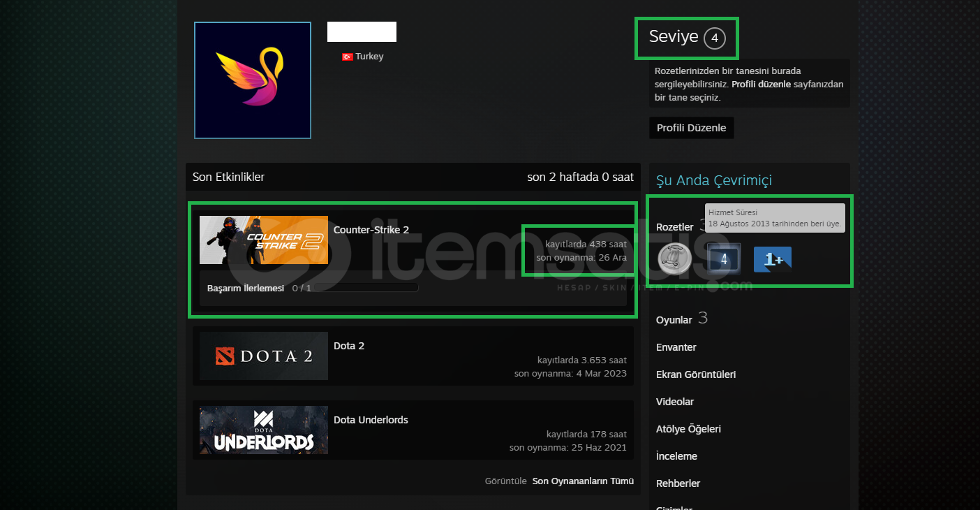Click the Profili Düzenle button
The width and height of the screenshot is (980, 510).
click(692, 128)
